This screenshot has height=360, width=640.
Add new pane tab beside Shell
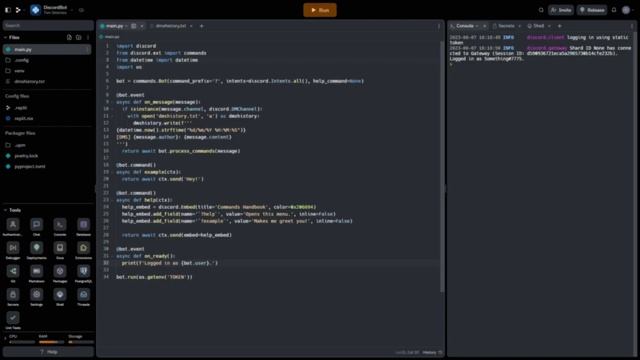(560, 26)
